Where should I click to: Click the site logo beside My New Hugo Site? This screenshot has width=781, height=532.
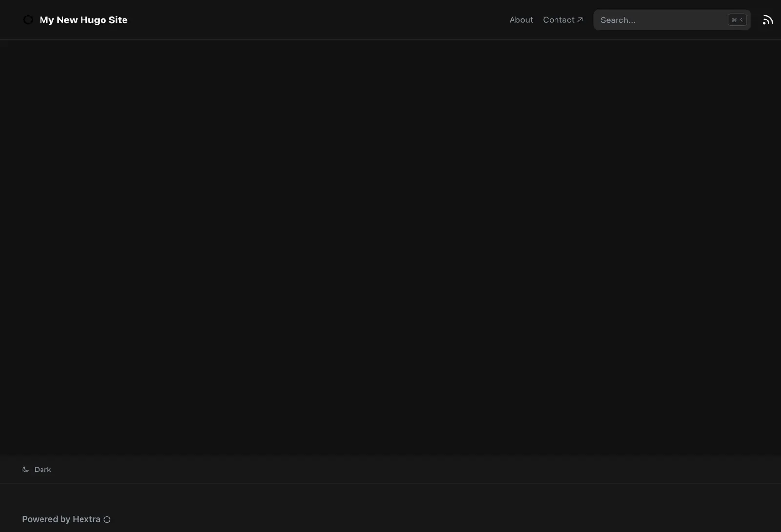click(28, 20)
